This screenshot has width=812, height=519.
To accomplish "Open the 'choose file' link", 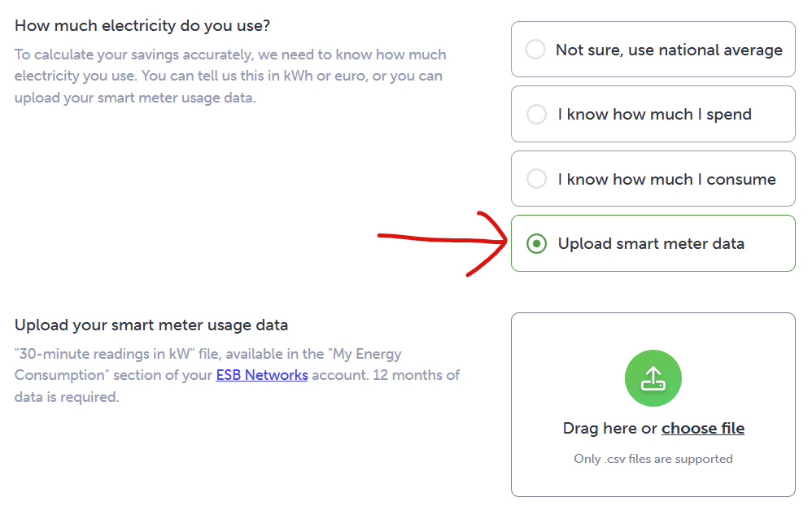I will click(x=703, y=429).
